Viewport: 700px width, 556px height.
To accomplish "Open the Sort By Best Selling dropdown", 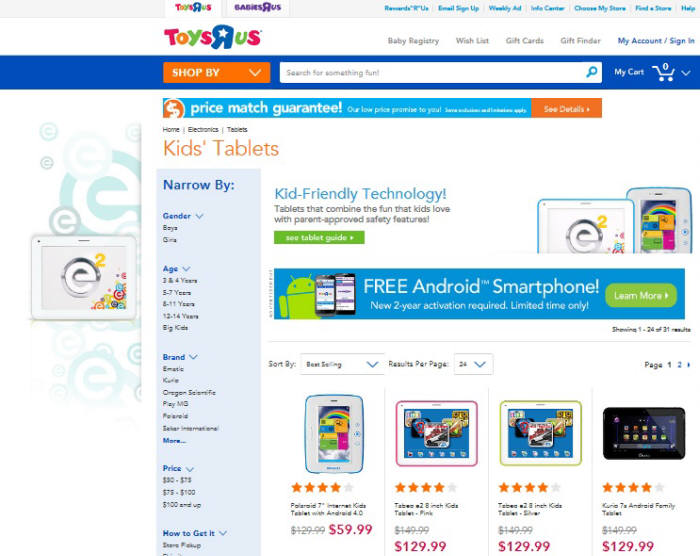I will tap(342, 364).
